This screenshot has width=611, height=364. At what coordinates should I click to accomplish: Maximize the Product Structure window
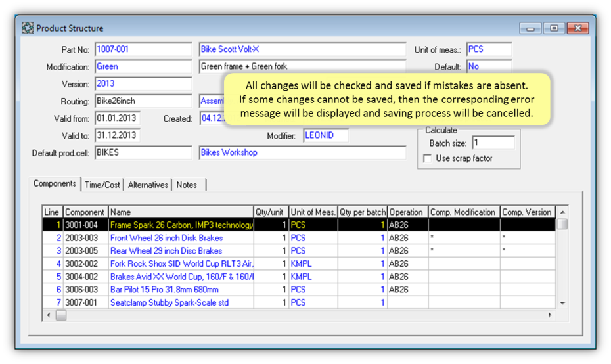(554, 28)
